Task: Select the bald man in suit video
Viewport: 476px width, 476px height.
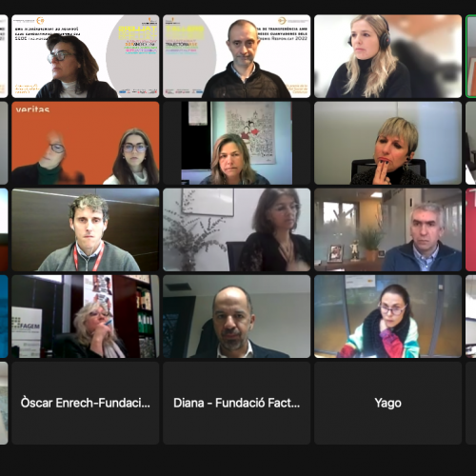Action: coord(237,316)
